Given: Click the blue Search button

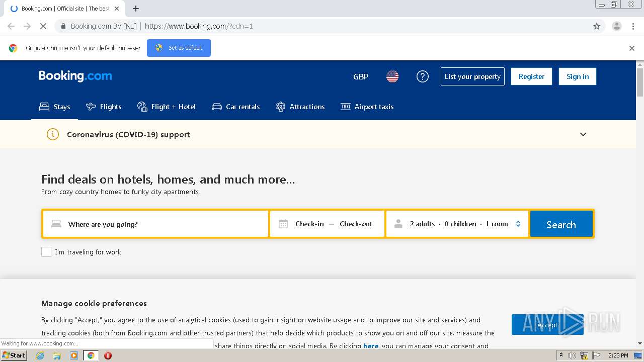Looking at the screenshot, I should (x=561, y=224).
